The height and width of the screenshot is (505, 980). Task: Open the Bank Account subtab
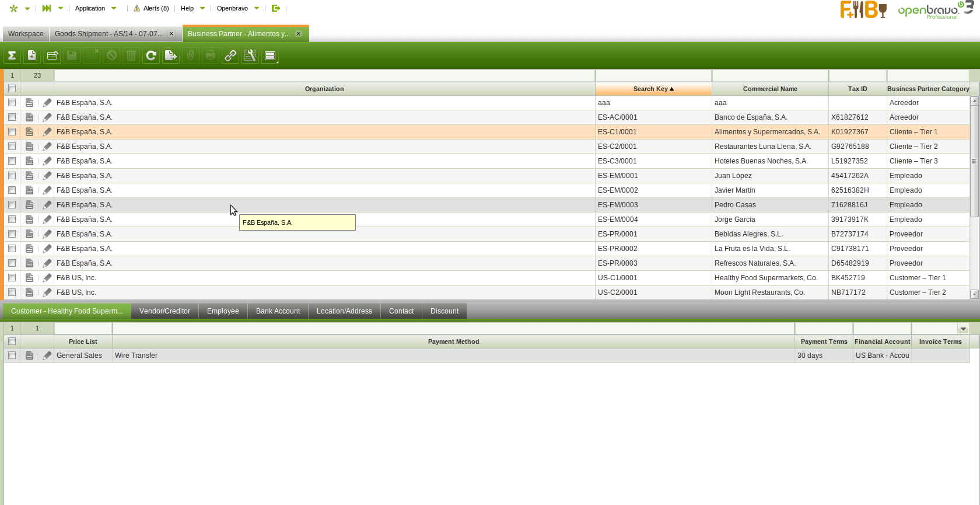click(278, 311)
